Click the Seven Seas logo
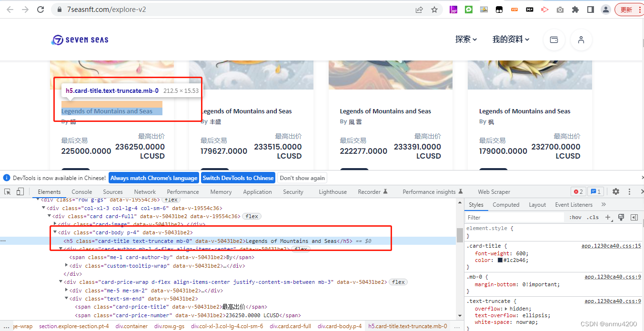The image size is (644, 331). tap(80, 40)
